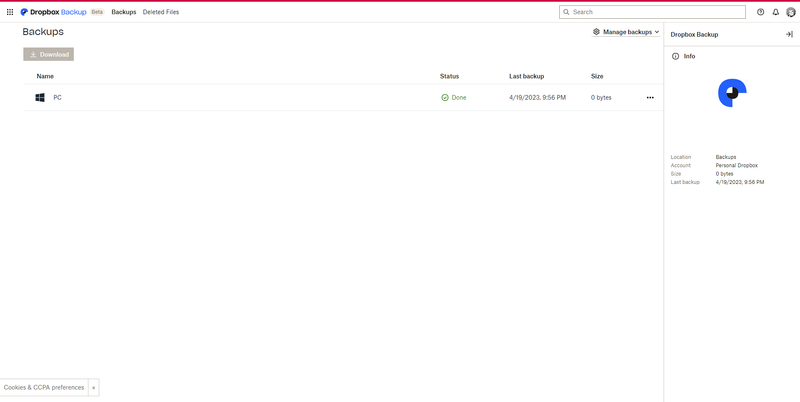Switch to the Backups tab
This screenshot has height=402, width=800.
[123, 12]
